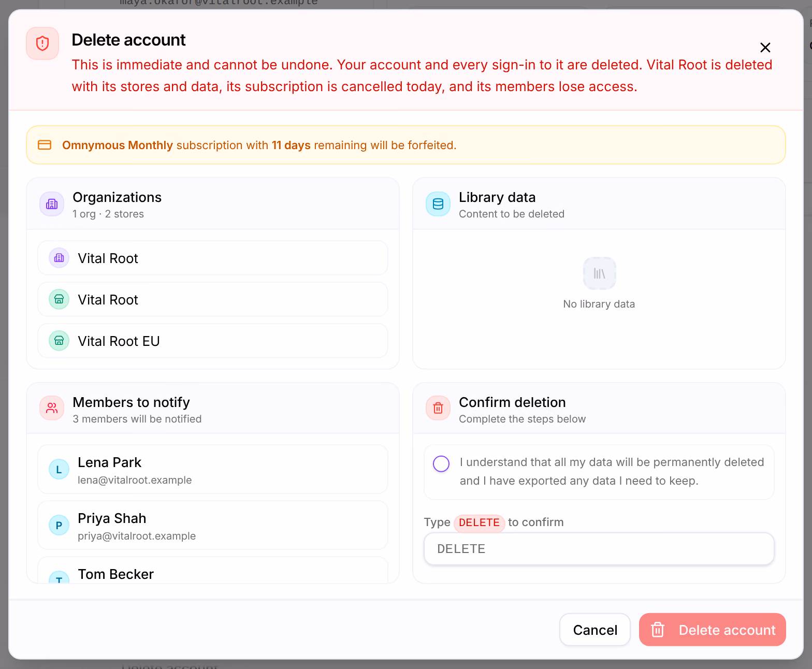Click the 'Content to be deleted' subtitle
Viewport: 812px width, 669px height.
(x=512, y=214)
